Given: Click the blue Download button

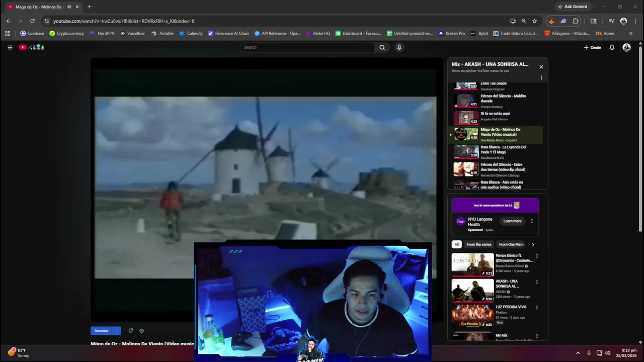Looking at the screenshot, I should click(102, 331).
